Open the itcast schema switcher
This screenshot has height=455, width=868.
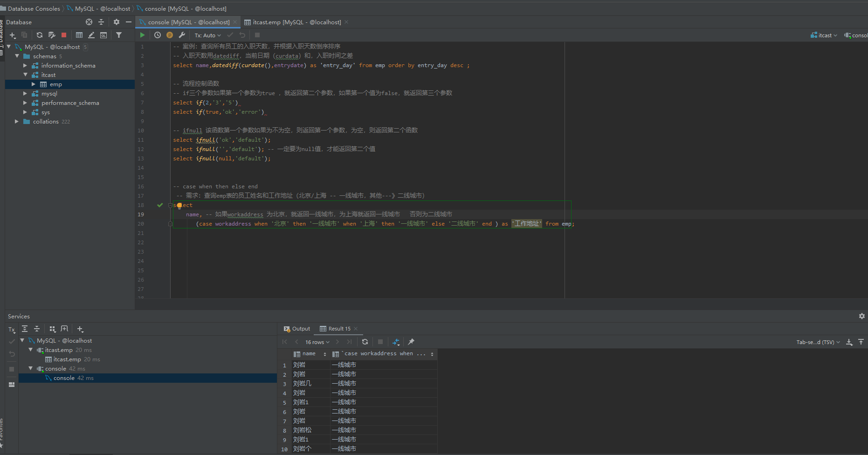pos(824,35)
